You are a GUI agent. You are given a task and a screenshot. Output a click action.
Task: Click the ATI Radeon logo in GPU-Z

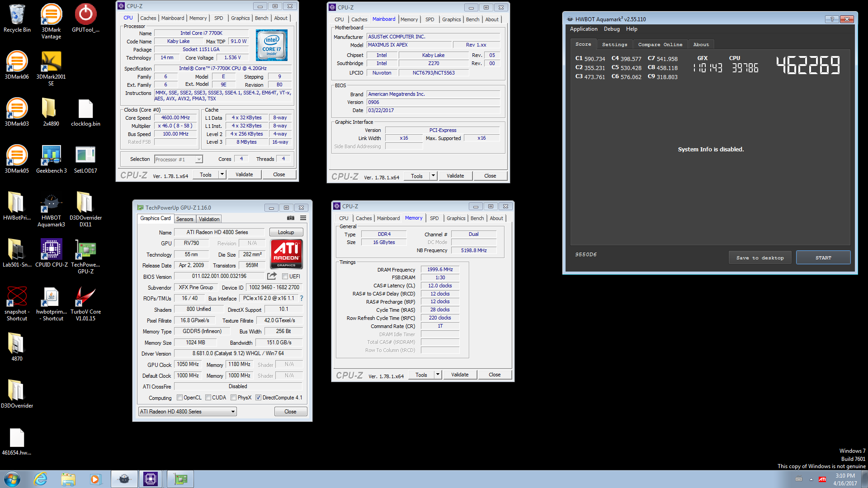(x=287, y=254)
